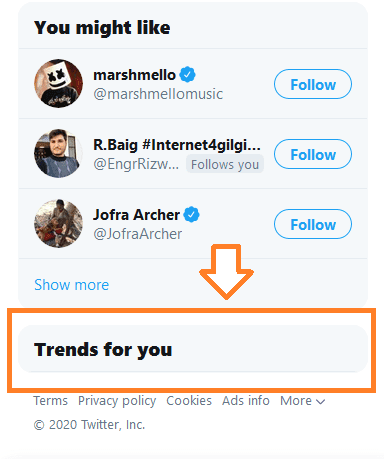Follow R.Baig #Internet4gilgi account
384x459 pixels.
point(313,154)
